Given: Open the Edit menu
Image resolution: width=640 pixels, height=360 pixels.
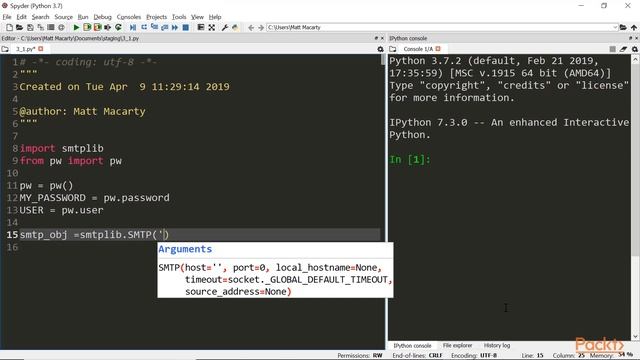Looking at the screenshot, I should [21, 17].
